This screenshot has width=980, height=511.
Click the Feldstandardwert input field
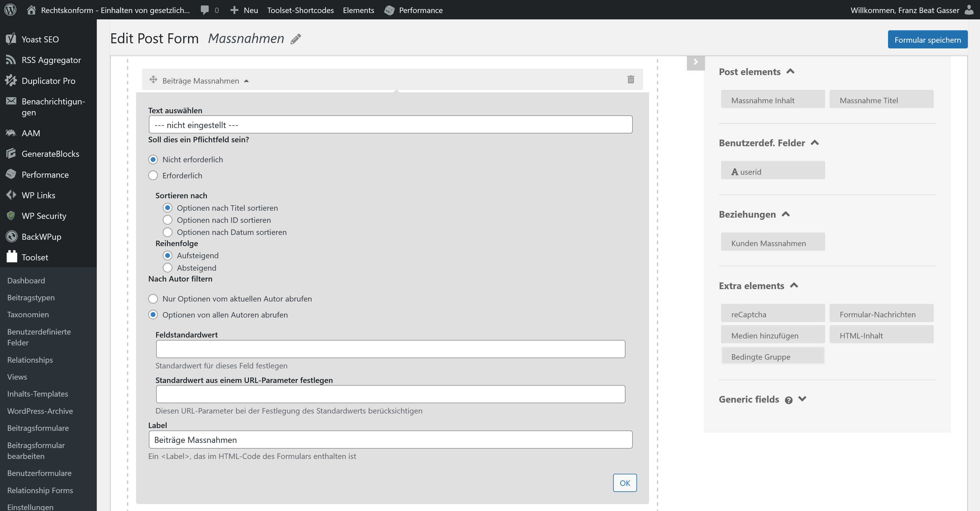point(390,349)
